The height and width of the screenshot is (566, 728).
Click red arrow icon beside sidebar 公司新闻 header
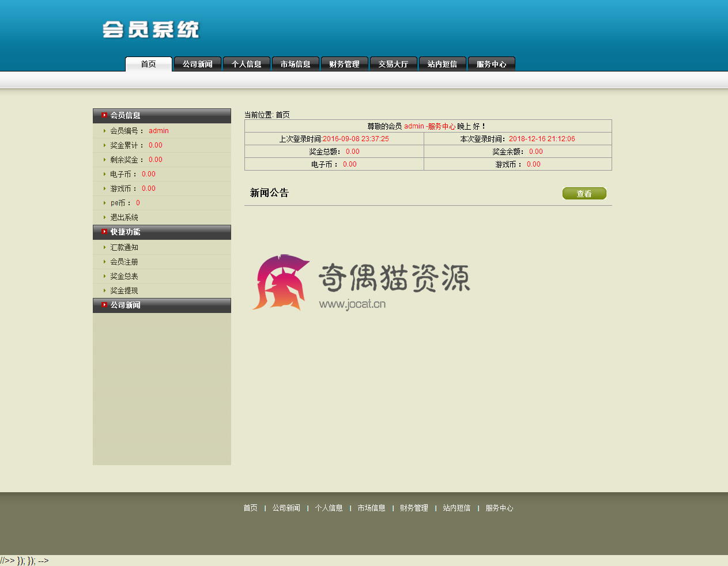point(104,305)
